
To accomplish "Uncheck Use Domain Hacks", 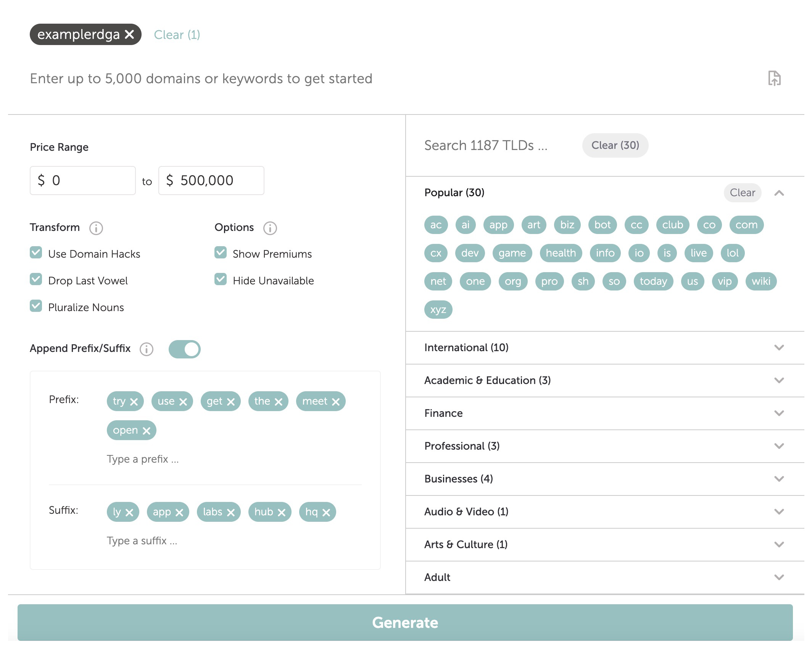I will coord(36,253).
